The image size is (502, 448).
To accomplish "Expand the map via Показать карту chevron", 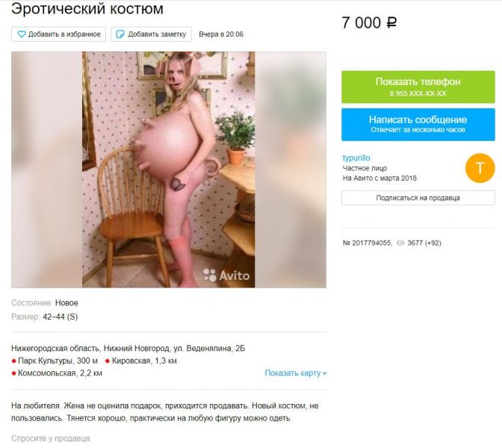I will point(324,373).
